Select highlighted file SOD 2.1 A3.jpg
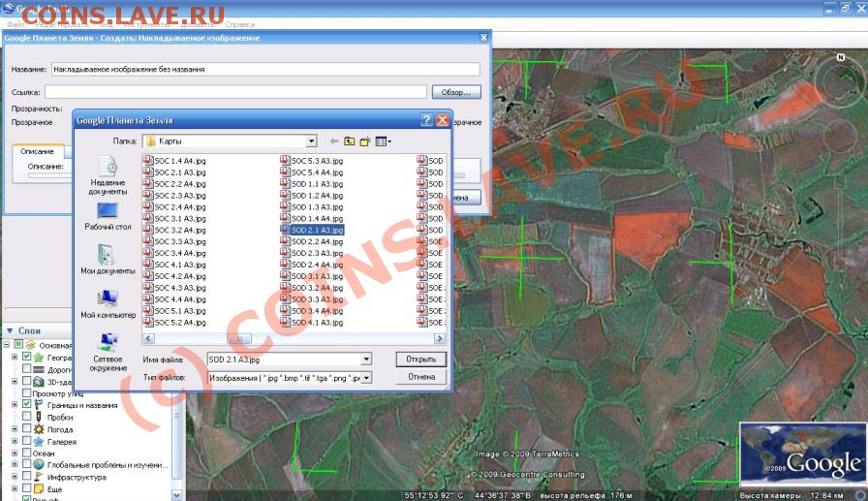 [312, 230]
